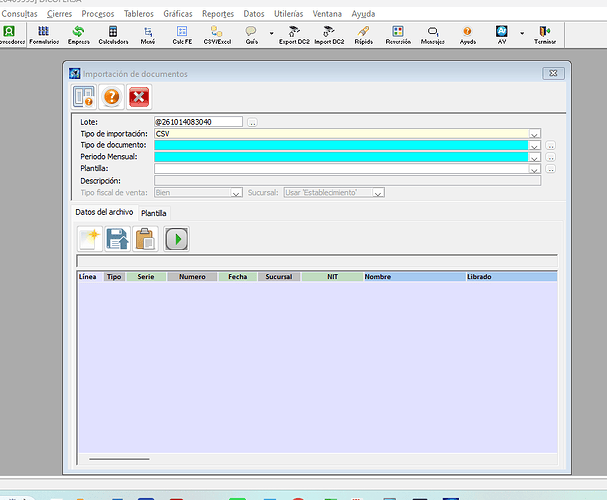Click the Librado column header
607x500 pixels.
(511, 277)
